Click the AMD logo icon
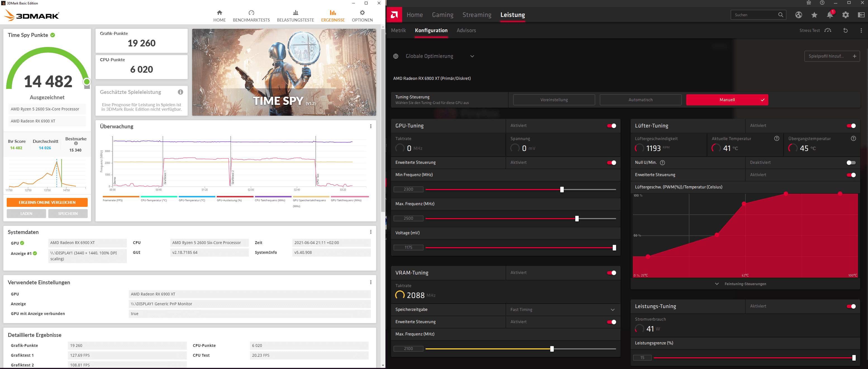Viewport: 868px width, 369px height. [394, 15]
